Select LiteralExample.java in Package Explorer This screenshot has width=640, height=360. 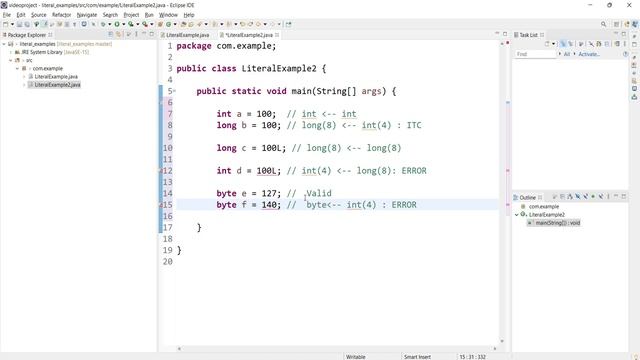coord(56,77)
